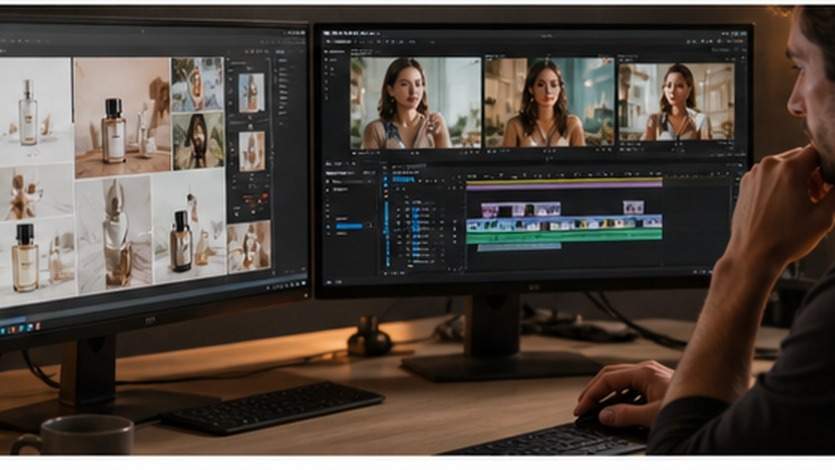Image resolution: width=835 pixels, height=470 pixels.
Task: Select the small wooden figurines photo
Action: pos(36,192)
